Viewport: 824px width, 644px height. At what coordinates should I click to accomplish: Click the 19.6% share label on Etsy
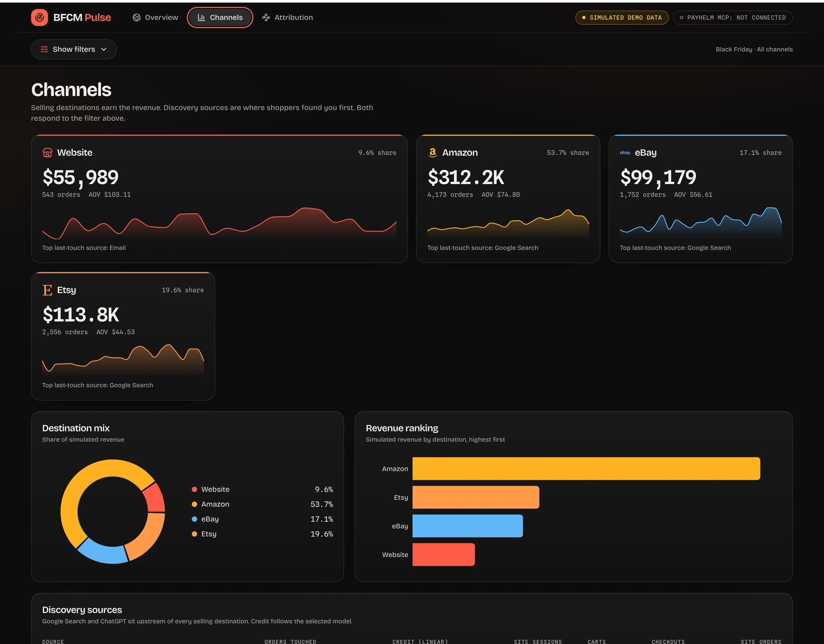(183, 290)
